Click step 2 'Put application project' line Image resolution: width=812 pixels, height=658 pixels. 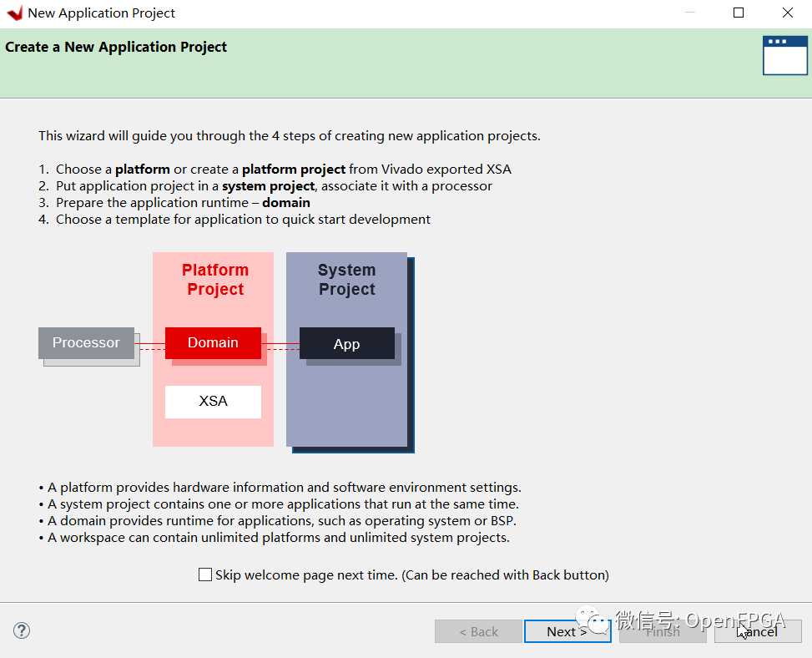265,186
